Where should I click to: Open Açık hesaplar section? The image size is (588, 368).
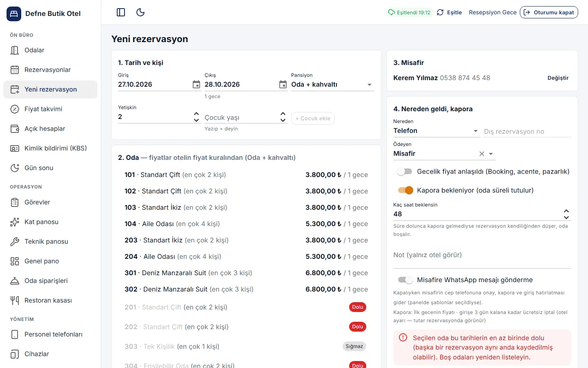(50, 129)
